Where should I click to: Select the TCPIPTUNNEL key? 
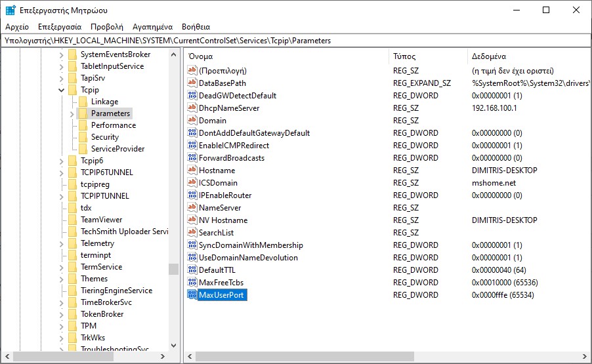click(104, 195)
